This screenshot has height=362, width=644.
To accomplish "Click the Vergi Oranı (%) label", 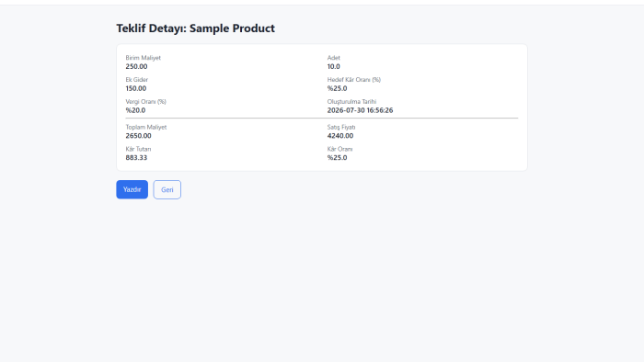I will (x=145, y=102).
